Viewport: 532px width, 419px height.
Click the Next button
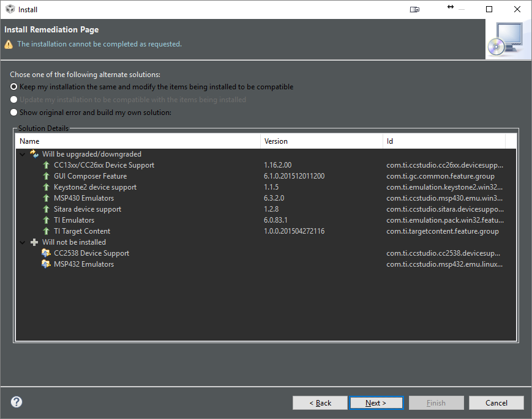tap(376, 402)
